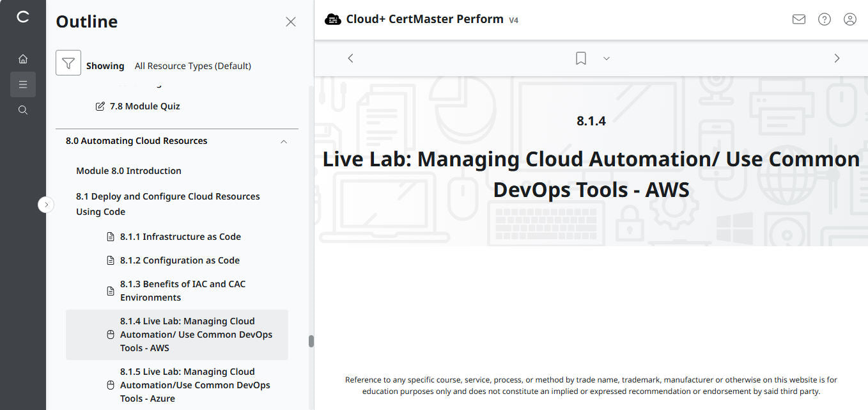Select the search icon in the sidebar

pyautogui.click(x=23, y=109)
